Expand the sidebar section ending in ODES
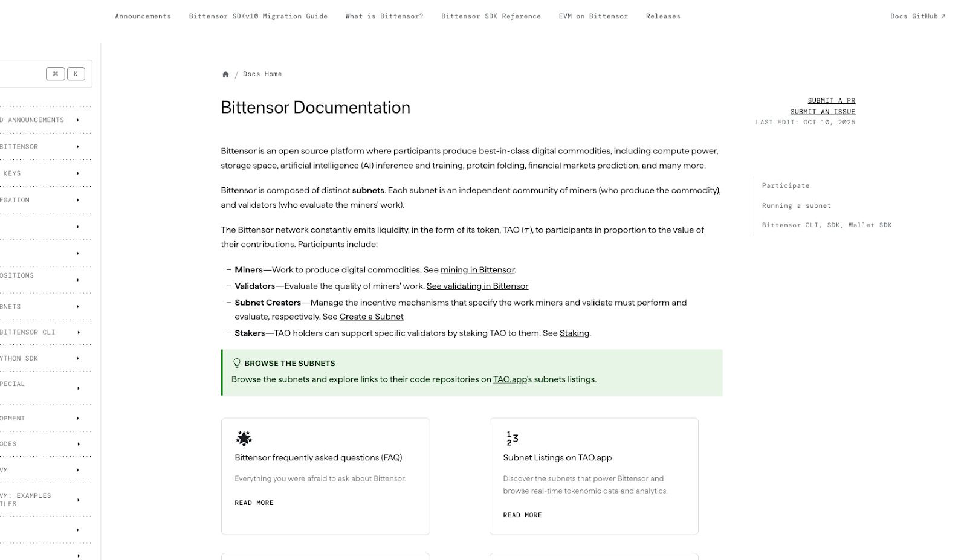The image size is (967, 560). 78,444
